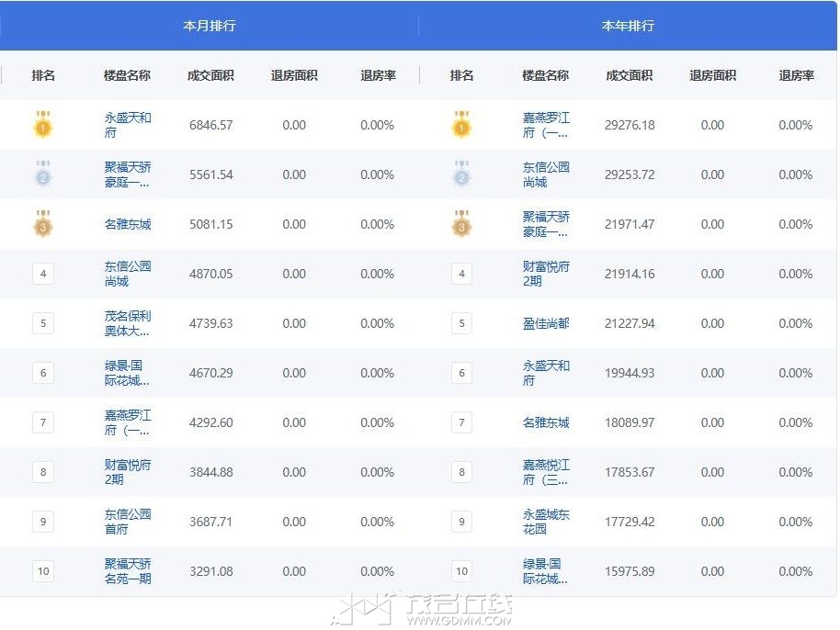This screenshot has height=630, width=840.
Task: Open 永盛城东花园 in the yearly ranking
Action: pos(546,522)
